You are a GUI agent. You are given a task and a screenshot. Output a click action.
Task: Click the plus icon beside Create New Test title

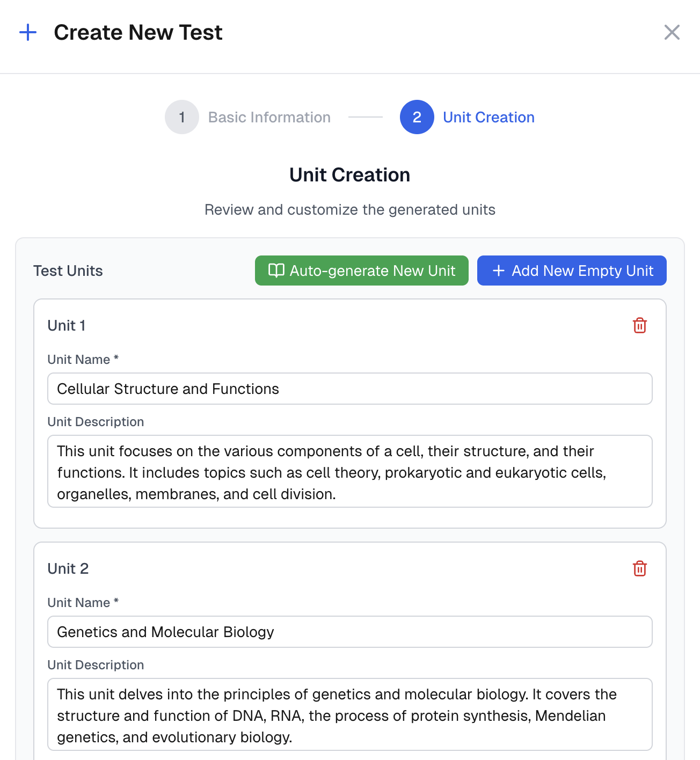[28, 32]
